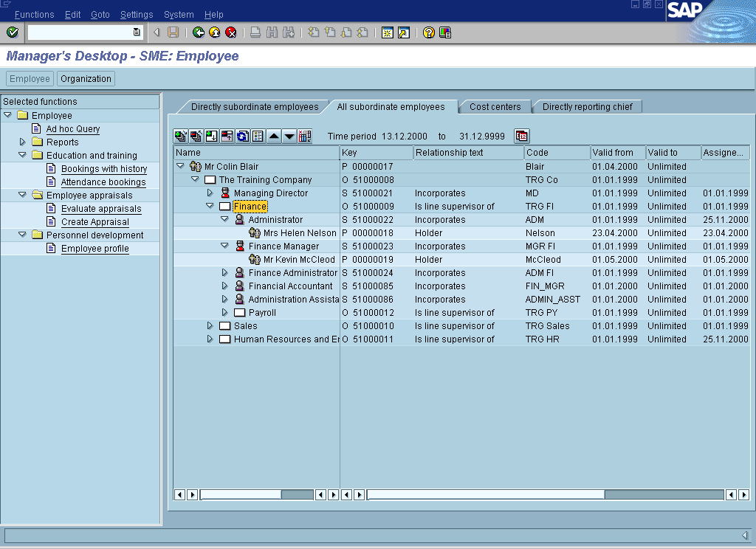Click the Column Configuration icon
Viewport: 756px width, 549px height.
coord(305,137)
